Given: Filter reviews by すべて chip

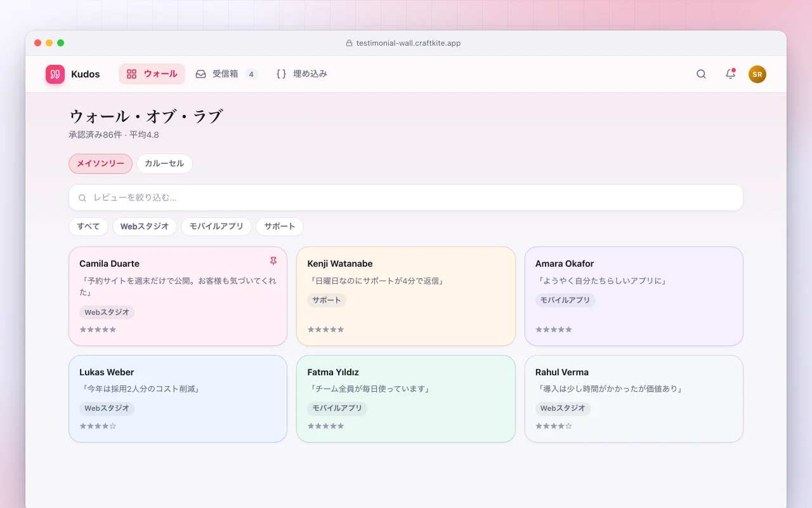Looking at the screenshot, I should tap(88, 227).
